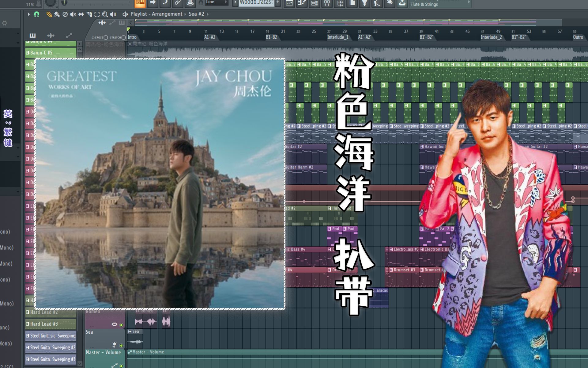Viewport: 588px width, 368px height.
Task: Open the project pages/templates button
Action: click(352, 3)
